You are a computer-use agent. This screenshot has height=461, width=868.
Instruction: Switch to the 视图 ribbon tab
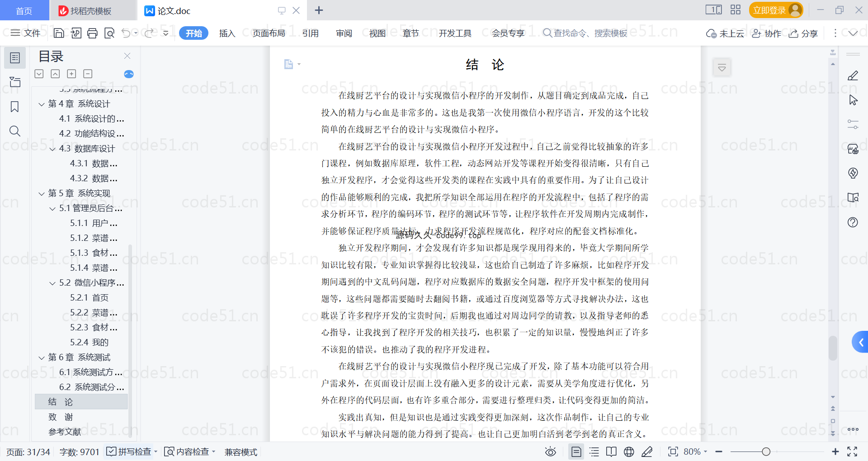click(x=377, y=33)
